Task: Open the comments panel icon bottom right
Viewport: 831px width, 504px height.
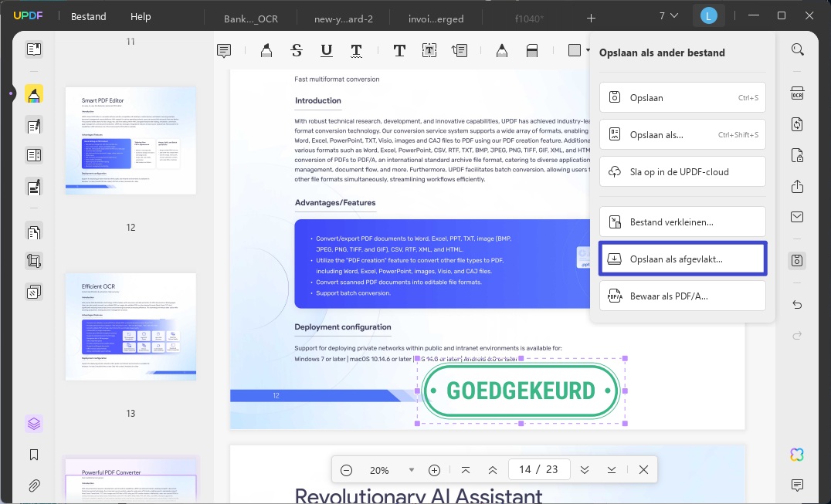Action: 797,485
